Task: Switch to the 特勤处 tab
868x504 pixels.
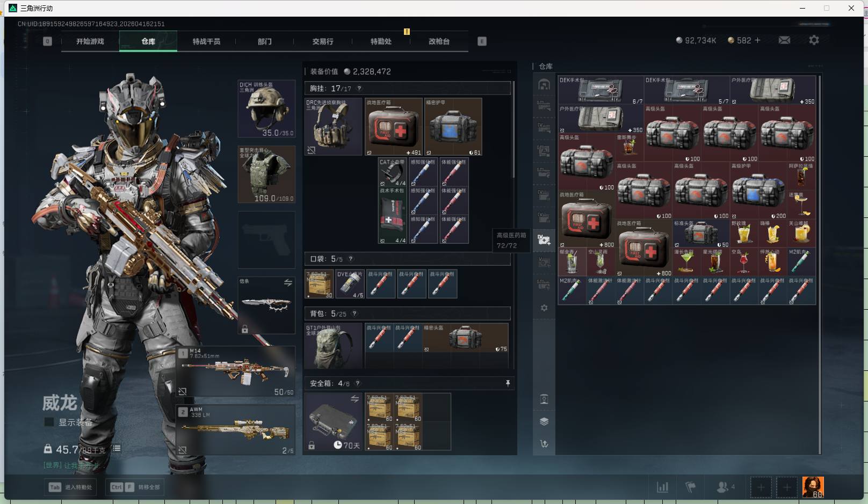Action: 381,41
